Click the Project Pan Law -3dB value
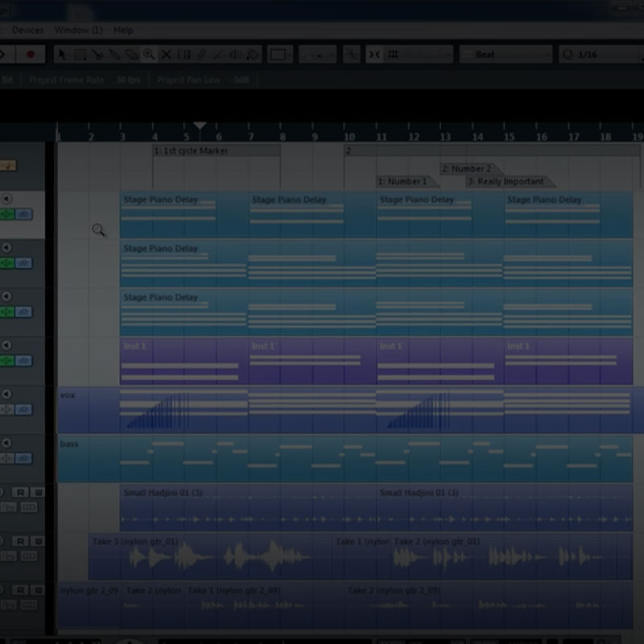 click(241, 80)
